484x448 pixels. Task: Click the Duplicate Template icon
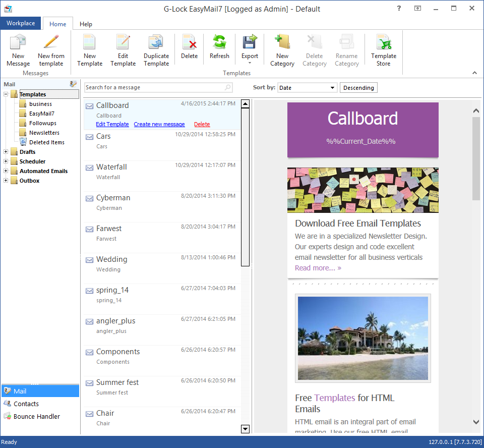[156, 42]
